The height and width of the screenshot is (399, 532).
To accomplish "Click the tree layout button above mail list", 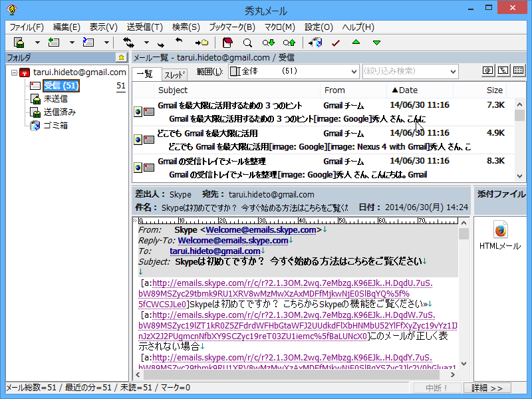I will tap(503, 70).
